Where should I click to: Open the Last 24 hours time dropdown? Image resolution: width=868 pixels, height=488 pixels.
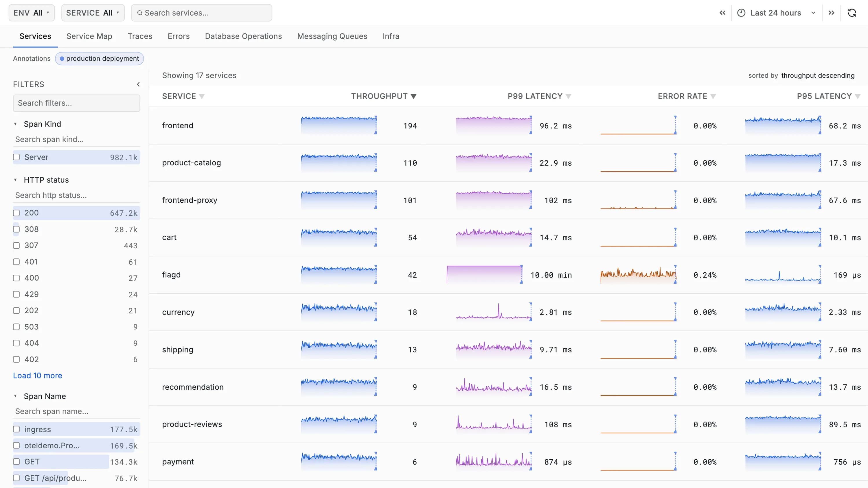[x=776, y=13]
